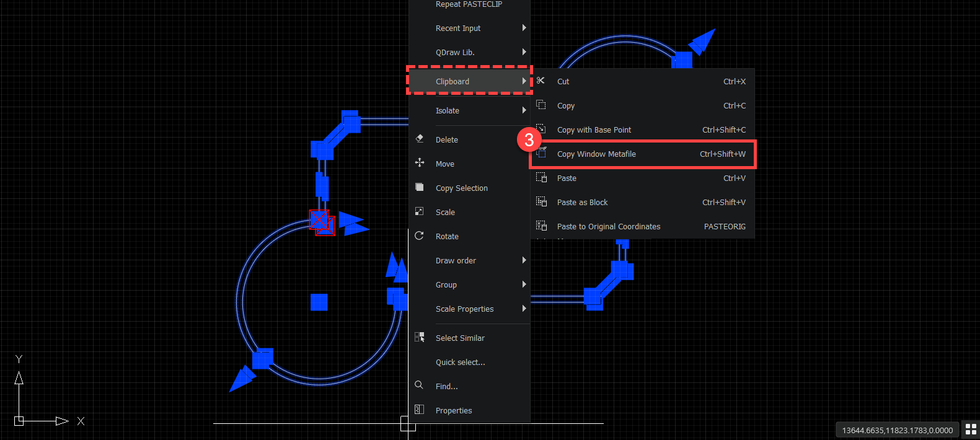Click the coordinates readout in the status bar
Image resolution: width=980 pixels, height=440 pixels.
coord(897,430)
